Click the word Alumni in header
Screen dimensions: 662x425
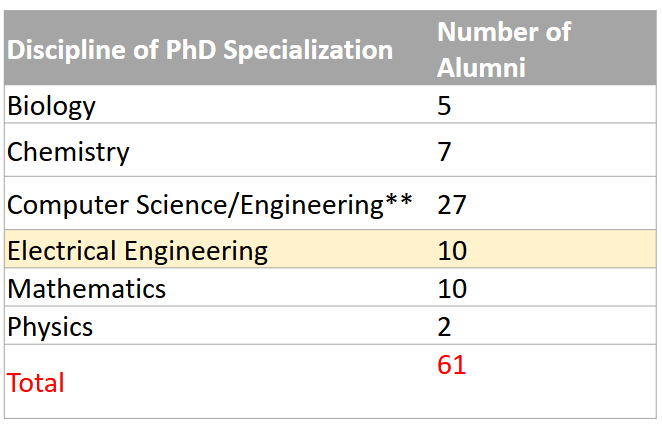pyautogui.click(x=481, y=68)
